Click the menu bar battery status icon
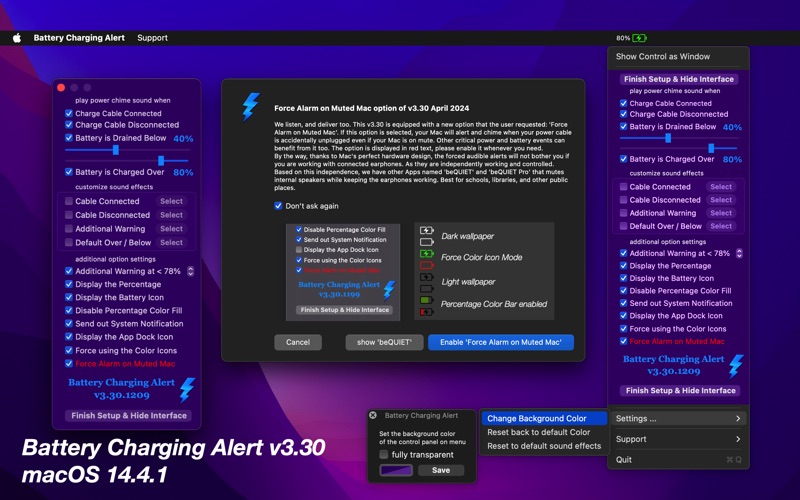Viewport: 800px width, 500px height. pos(639,38)
